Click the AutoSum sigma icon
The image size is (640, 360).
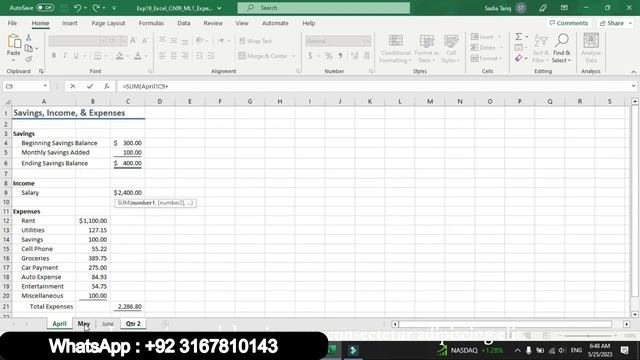(x=518, y=37)
